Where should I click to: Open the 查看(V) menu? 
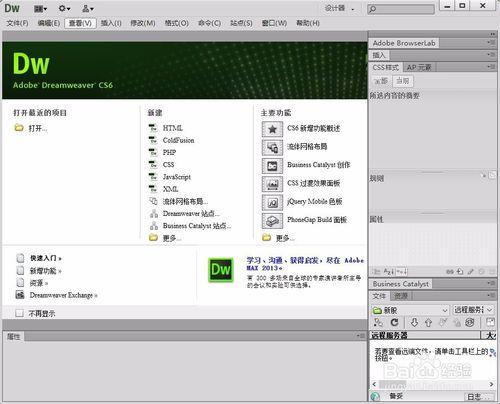coord(80,23)
